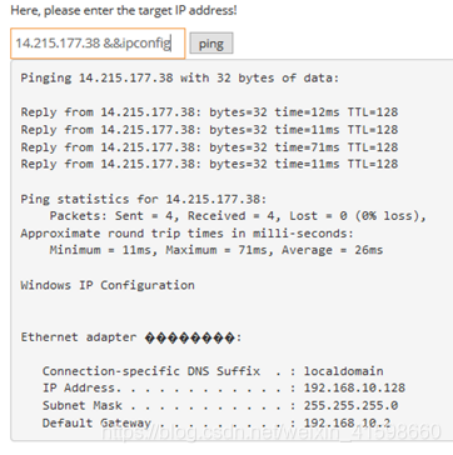Click the IP Address value 192.168.10.128

(354, 388)
